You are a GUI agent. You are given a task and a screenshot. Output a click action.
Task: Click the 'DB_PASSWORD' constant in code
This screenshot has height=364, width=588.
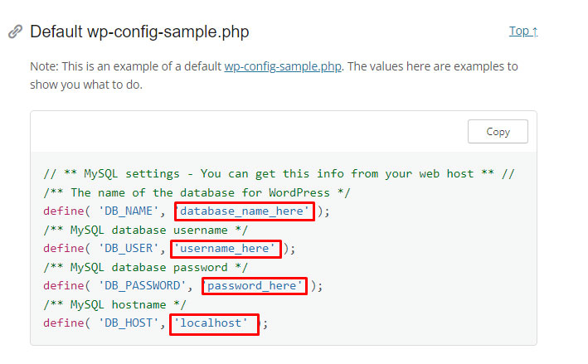point(142,286)
